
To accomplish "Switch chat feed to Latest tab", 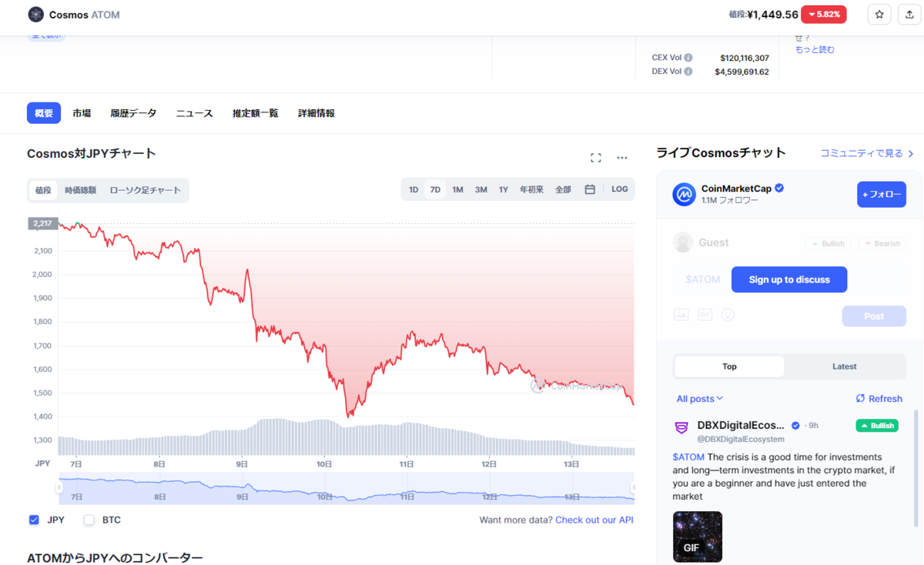I will pos(844,366).
